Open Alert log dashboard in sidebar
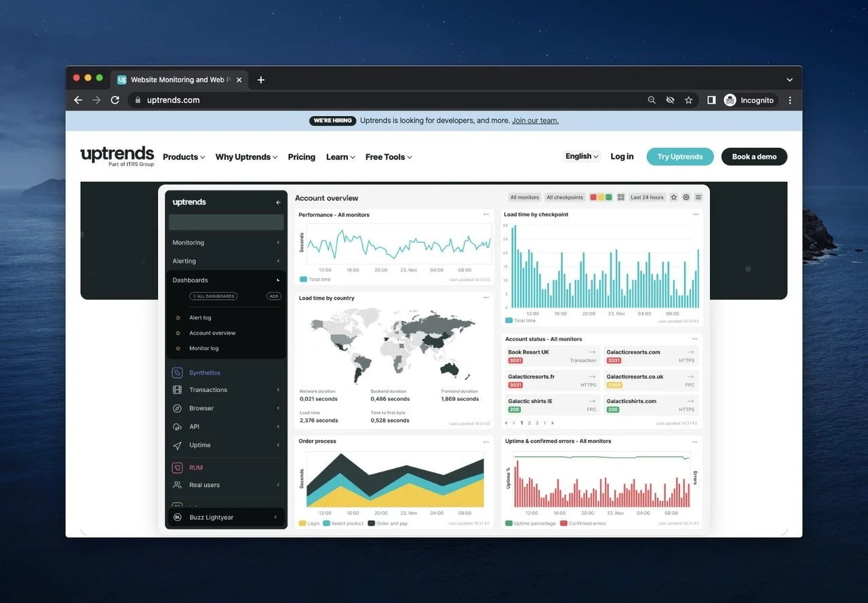Image resolution: width=868 pixels, height=603 pixels. (x=200, y=317)
